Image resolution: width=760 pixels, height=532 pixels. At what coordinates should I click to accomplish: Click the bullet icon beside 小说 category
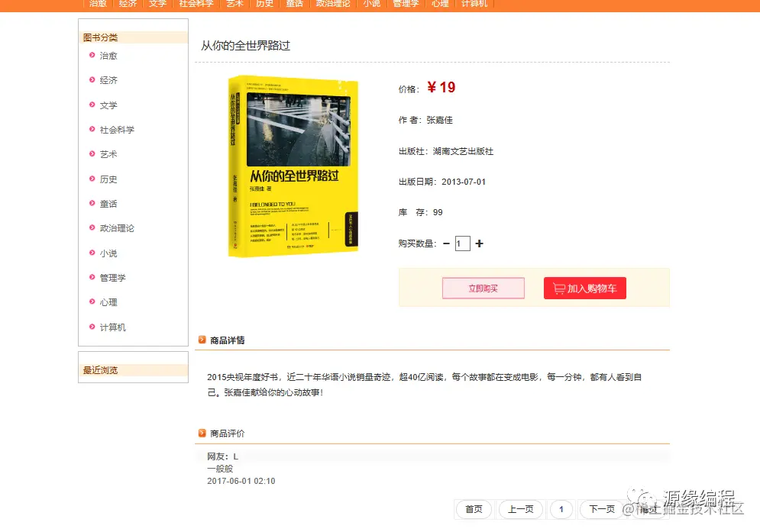click(x=92, y=253)
